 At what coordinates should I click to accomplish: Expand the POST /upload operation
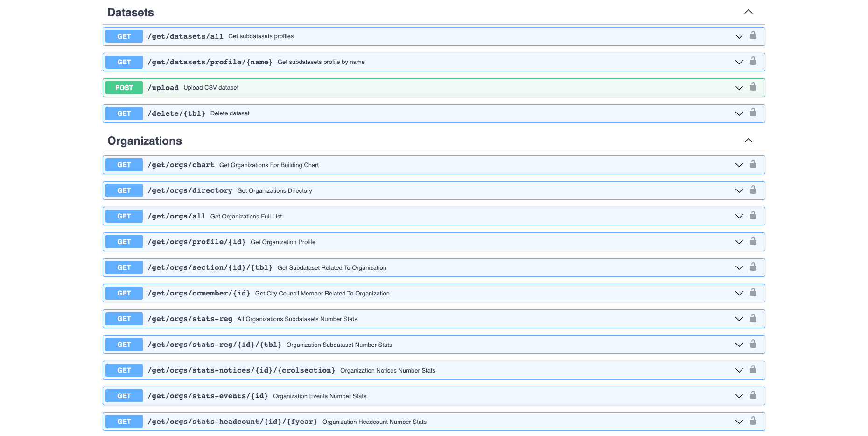(x=739, y=87)
